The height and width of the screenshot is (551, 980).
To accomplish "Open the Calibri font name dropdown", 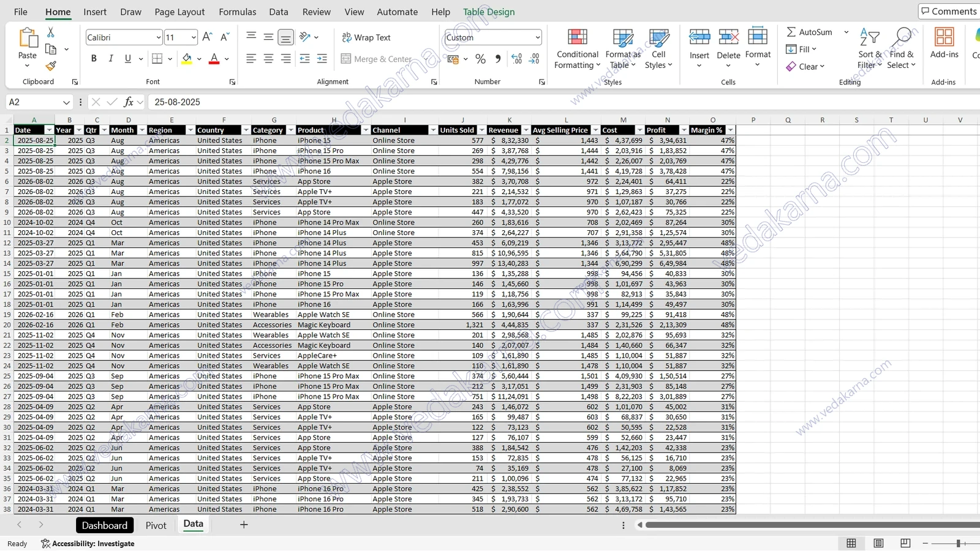I will (x=158, y=37).
